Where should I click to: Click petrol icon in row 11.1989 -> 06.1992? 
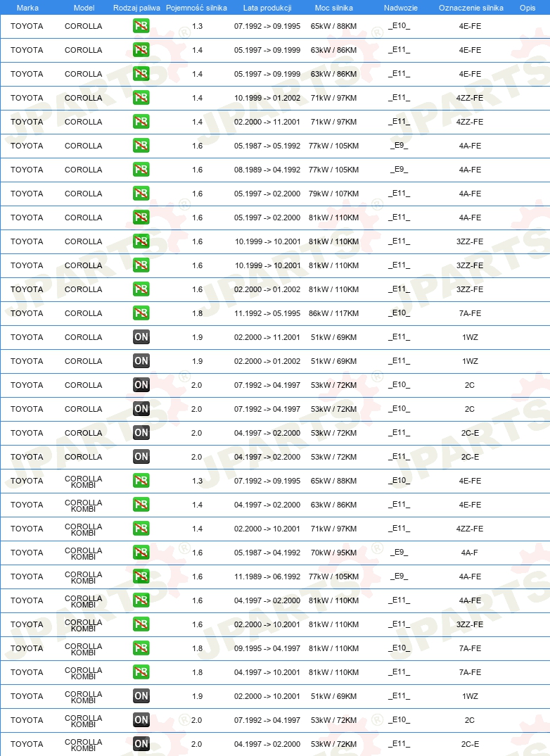coord(141,577)
